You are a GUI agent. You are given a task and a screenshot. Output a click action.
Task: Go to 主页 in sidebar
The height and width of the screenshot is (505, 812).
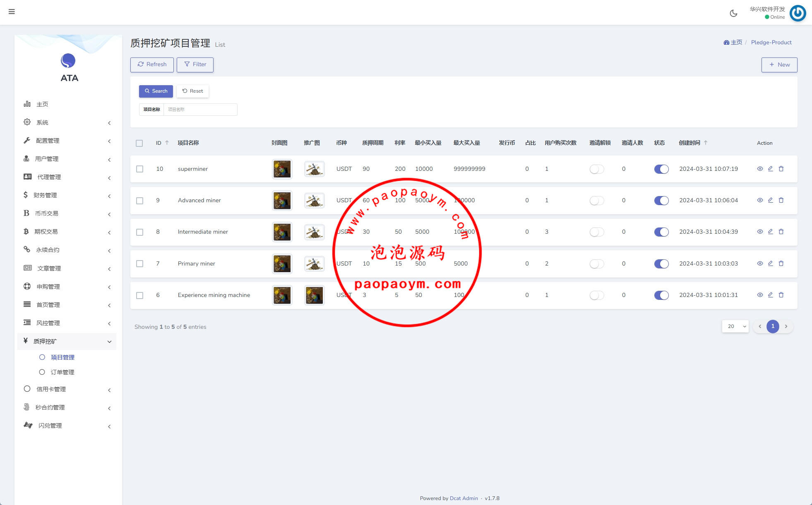tap(42, 104)
